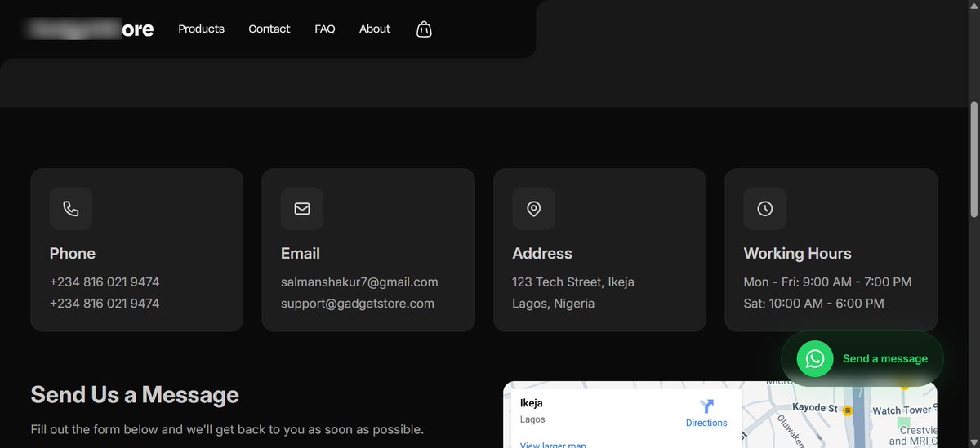Click the Directions arrow icon on map
Screen dimensions: 980x448
click(706, 406)
